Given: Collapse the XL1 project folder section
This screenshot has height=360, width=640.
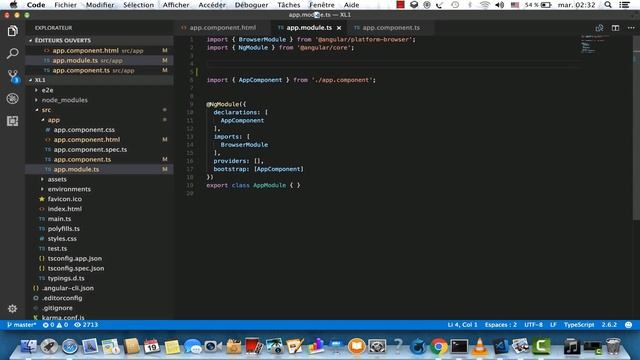Looking at the screenshot, I should tap(100, 80).
